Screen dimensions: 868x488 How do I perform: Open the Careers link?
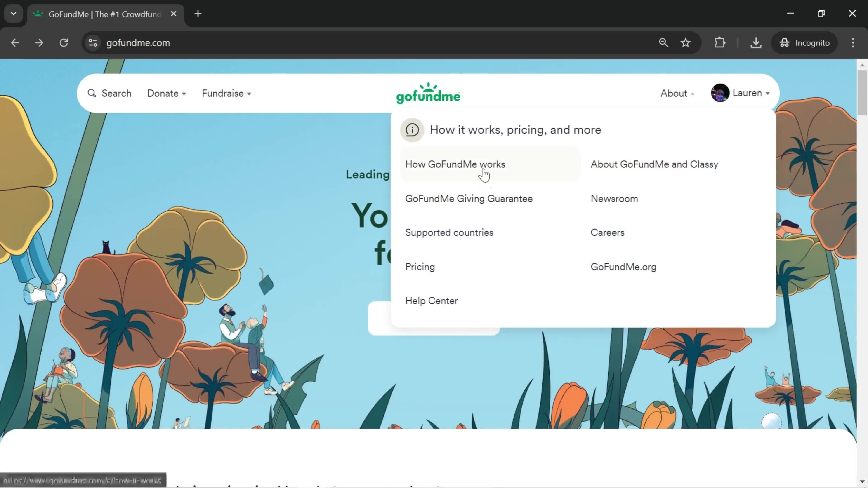[x=607, y=233]
